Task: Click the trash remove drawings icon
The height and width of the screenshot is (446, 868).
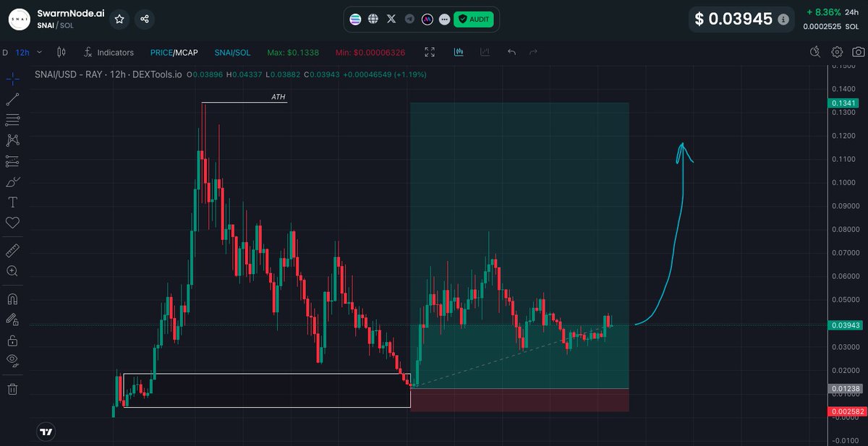Action: tap(12, 389)
